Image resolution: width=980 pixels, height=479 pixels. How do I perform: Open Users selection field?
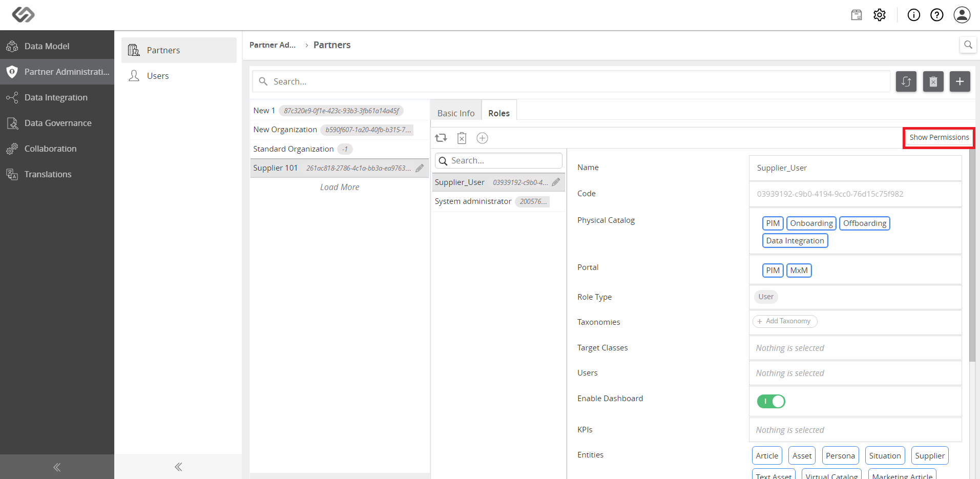tap(855, 373)
